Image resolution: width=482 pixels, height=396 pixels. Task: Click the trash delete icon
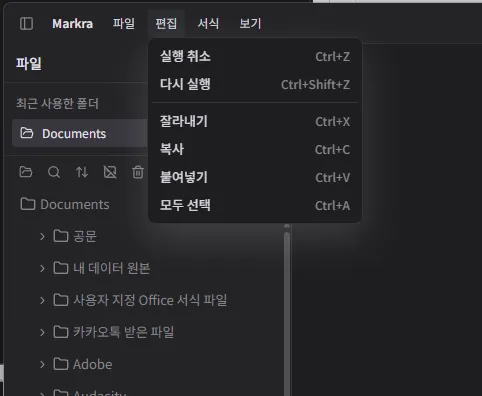[138, 172]
